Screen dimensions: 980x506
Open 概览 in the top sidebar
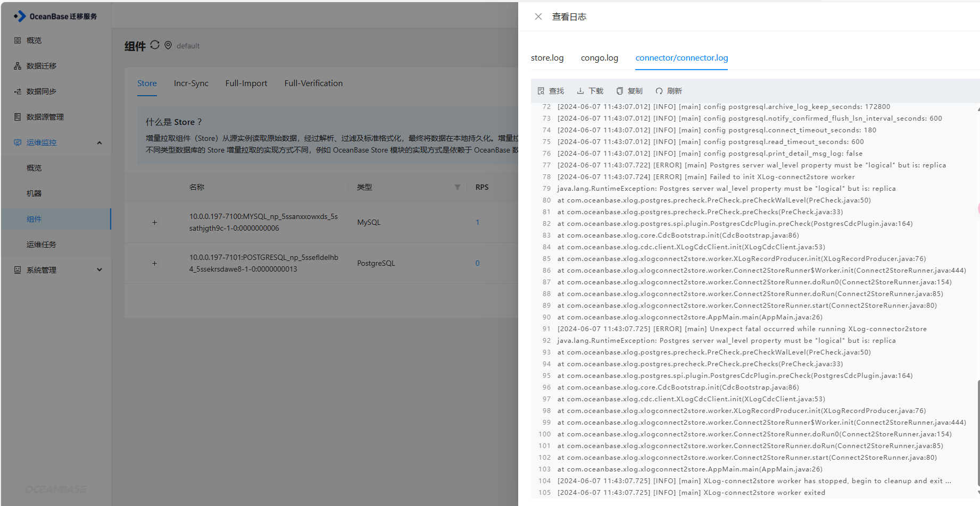34,40
